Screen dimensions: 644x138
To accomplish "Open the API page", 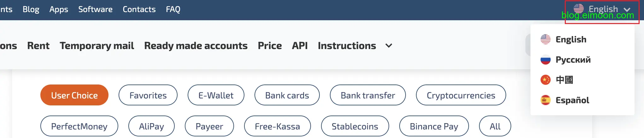I will (x=300, y=46).
